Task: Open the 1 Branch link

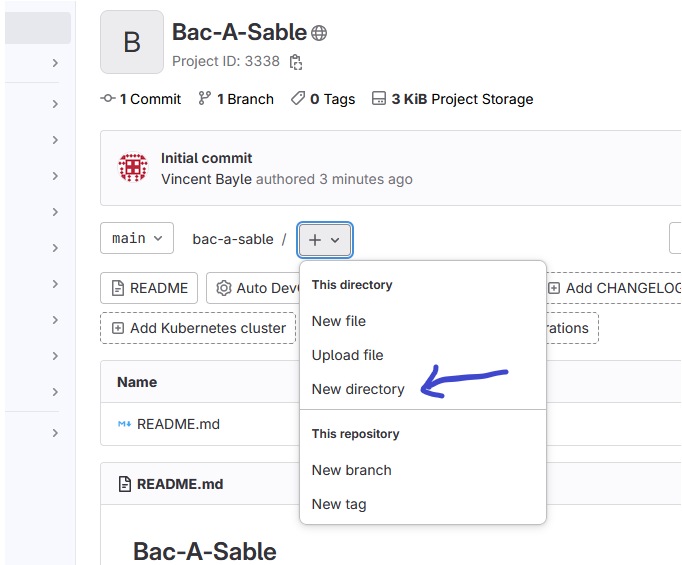Action: click(236, 99)
